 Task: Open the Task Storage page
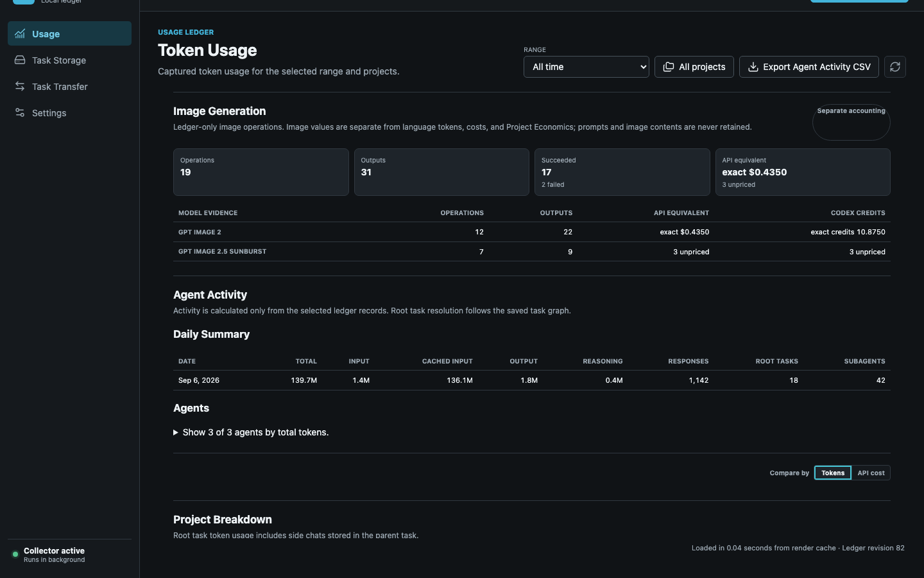69,60
